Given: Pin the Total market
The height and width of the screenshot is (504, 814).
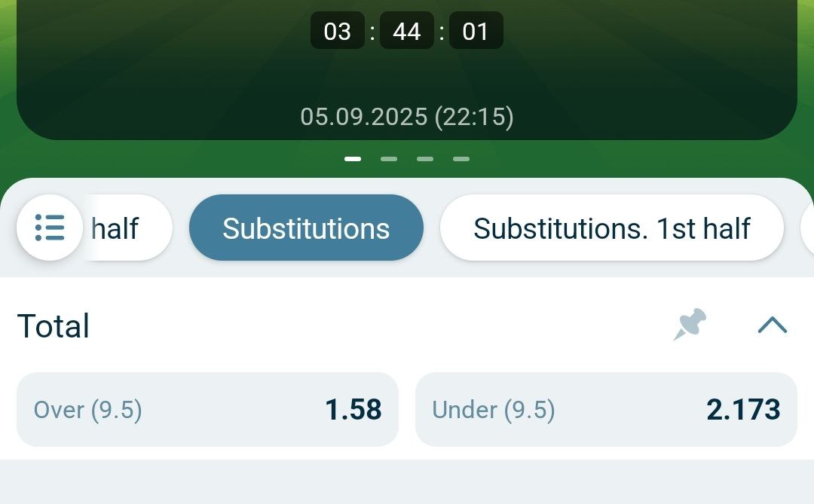Looking at the screenshot, I should [689, 325].
